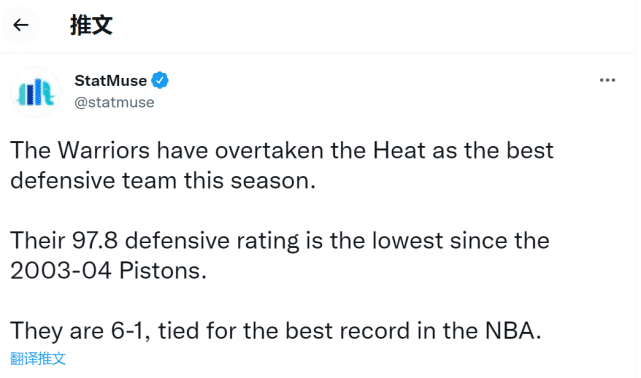Click the 翻译推文 translate tweet link
This screenshot has height=378, width=641.
coord(38,358)
